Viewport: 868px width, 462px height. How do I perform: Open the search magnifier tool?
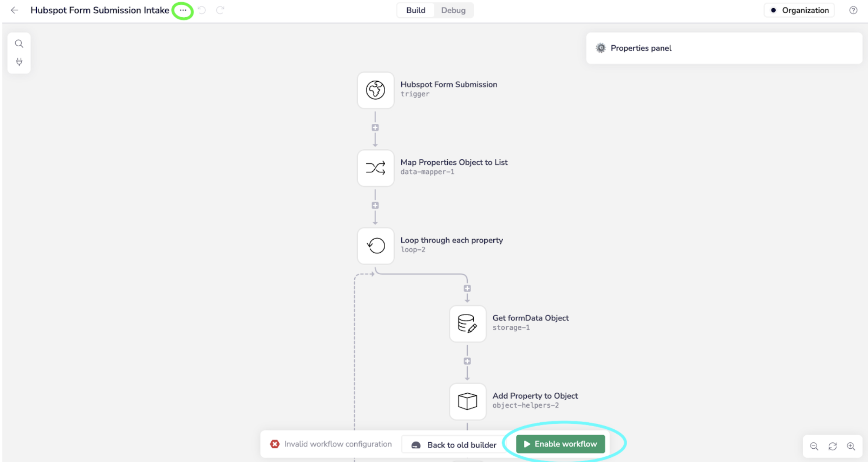click(x=19, y=44)
